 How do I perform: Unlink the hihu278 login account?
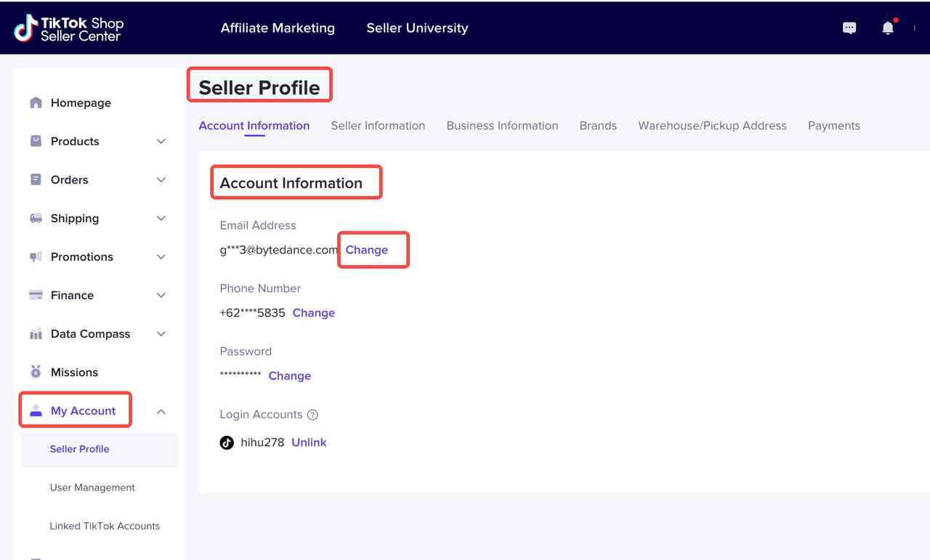[x=309, y=442]
